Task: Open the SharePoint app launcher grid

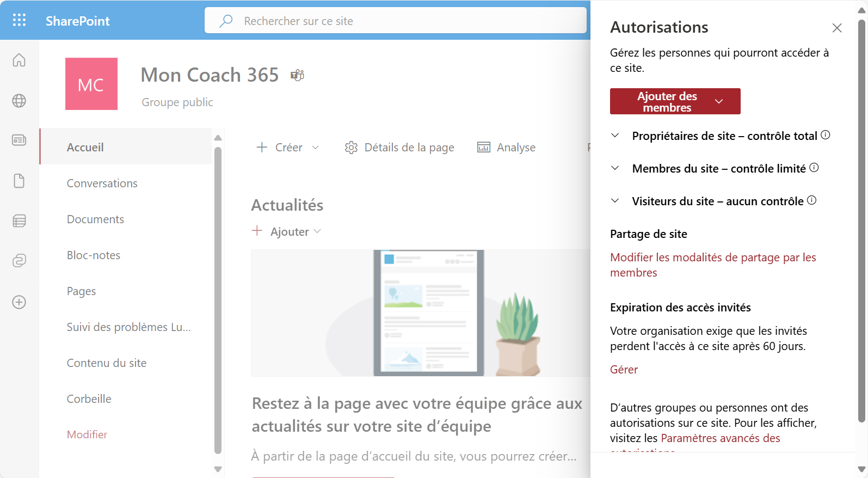Action: [19, 20]
